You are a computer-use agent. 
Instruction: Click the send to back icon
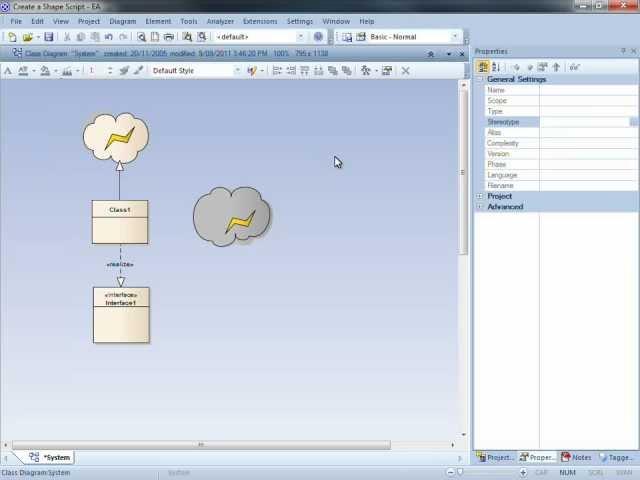[x=347, y=71]
